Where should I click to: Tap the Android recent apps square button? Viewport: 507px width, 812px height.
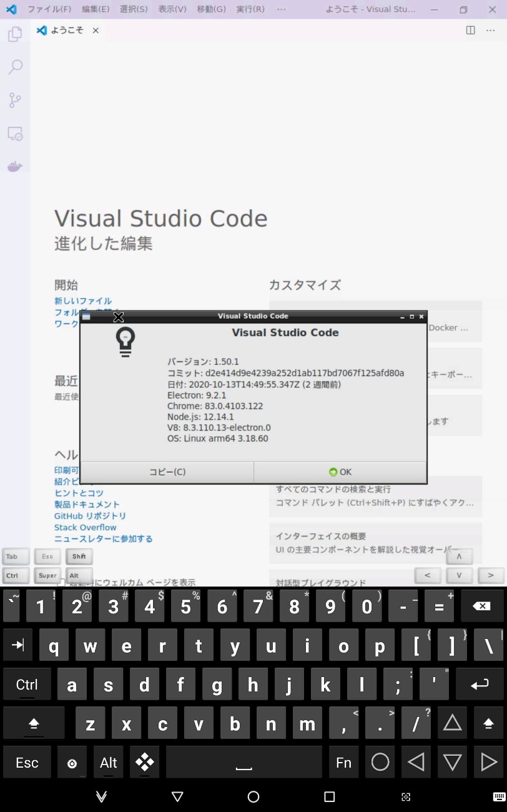[x=330, y=796]
